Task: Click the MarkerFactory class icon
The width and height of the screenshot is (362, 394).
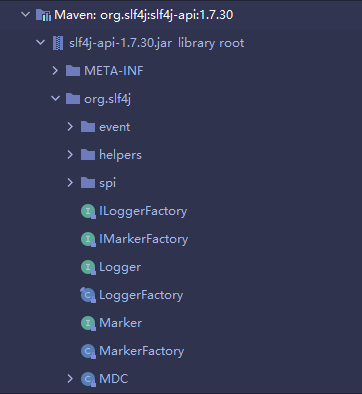Action: point(88,351)
